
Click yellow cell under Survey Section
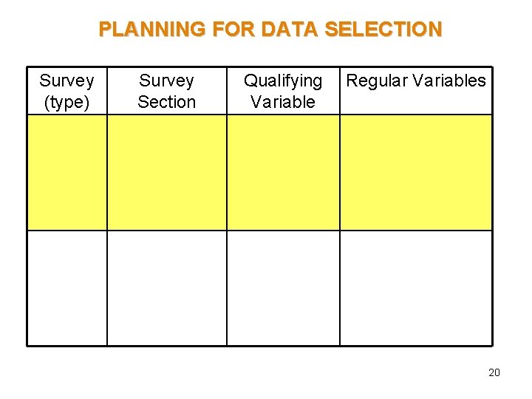tap(167, 172)
